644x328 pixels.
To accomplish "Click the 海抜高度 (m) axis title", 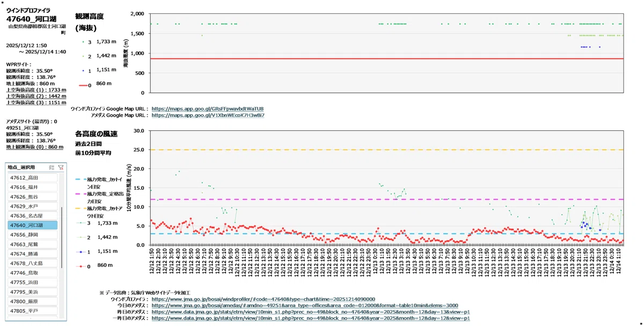I will pyautogui.click(x=127, y=52).
